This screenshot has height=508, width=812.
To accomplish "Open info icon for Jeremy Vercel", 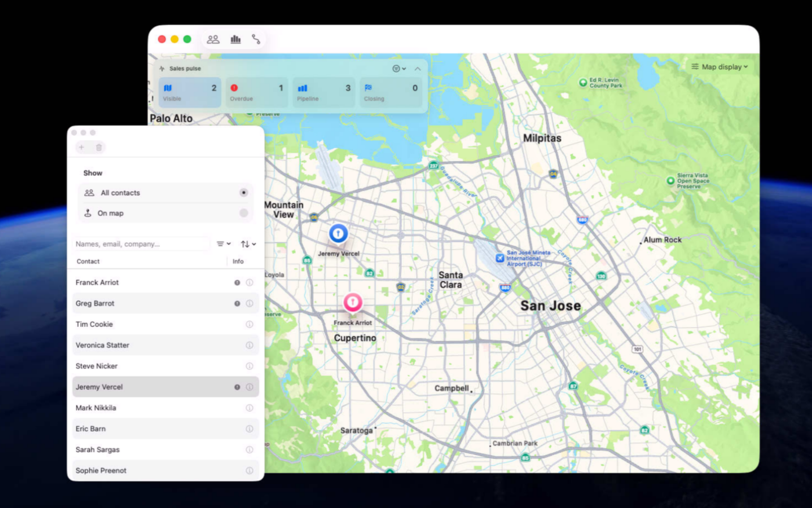I will (x=249, y=387).
